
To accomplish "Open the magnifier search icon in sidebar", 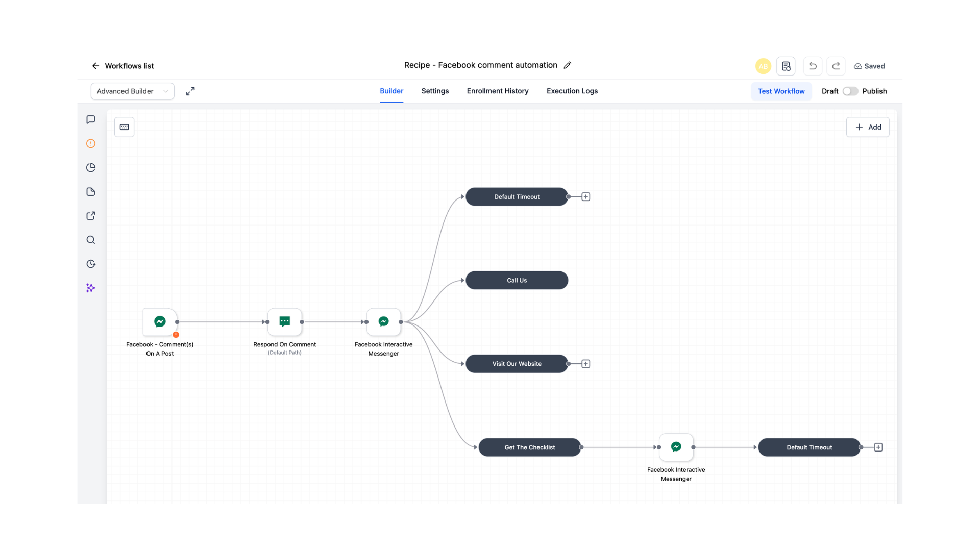I will pyautogui.click(x=91, y=240).
